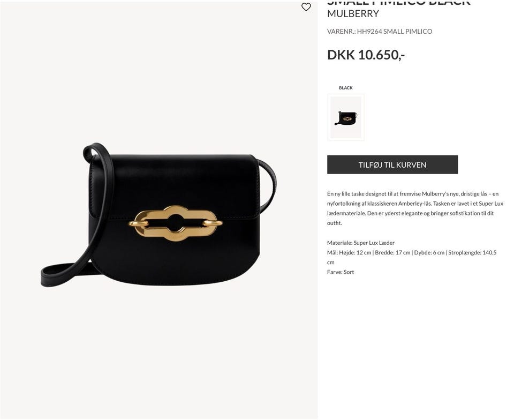Click the strap end at lower left
The height and width of the screenshot is (420, 514).
pos(52,276)
